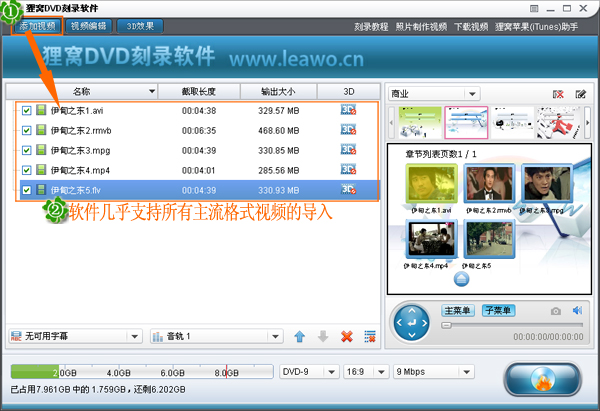Uncheck the 伊甸之东3.mpg checkbox
Image resolution: width=600 pixels, height=411 pixels.
(x=26, y=150)
